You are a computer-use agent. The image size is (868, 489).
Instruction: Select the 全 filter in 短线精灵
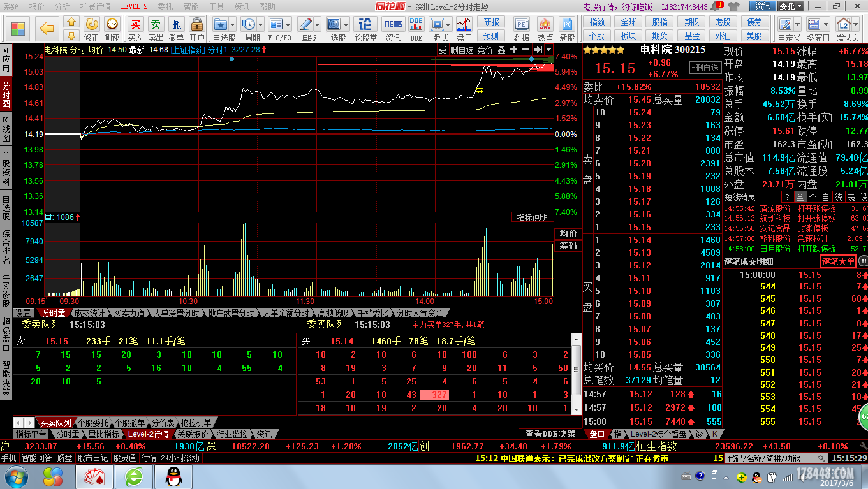[x=800, y=198]
